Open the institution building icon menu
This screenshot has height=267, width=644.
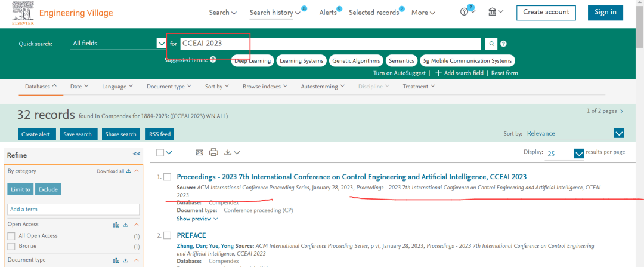click(x=496, y=12)
